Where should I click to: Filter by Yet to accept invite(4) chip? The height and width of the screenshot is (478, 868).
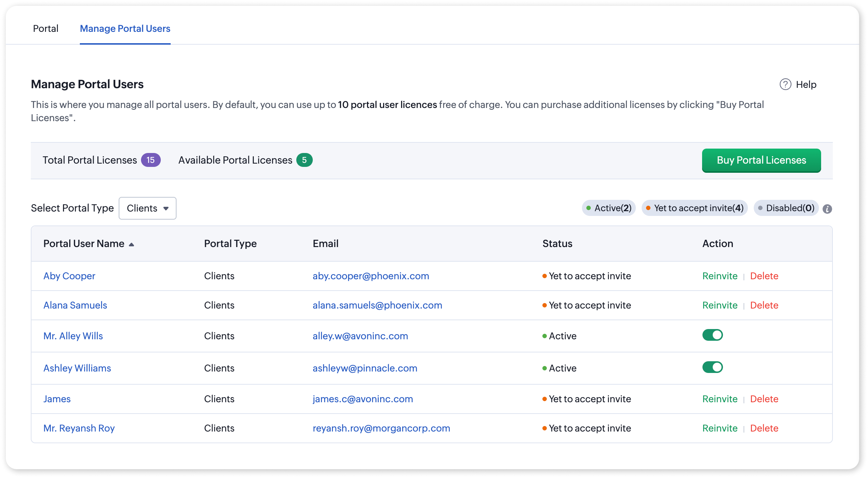[694, 208]
